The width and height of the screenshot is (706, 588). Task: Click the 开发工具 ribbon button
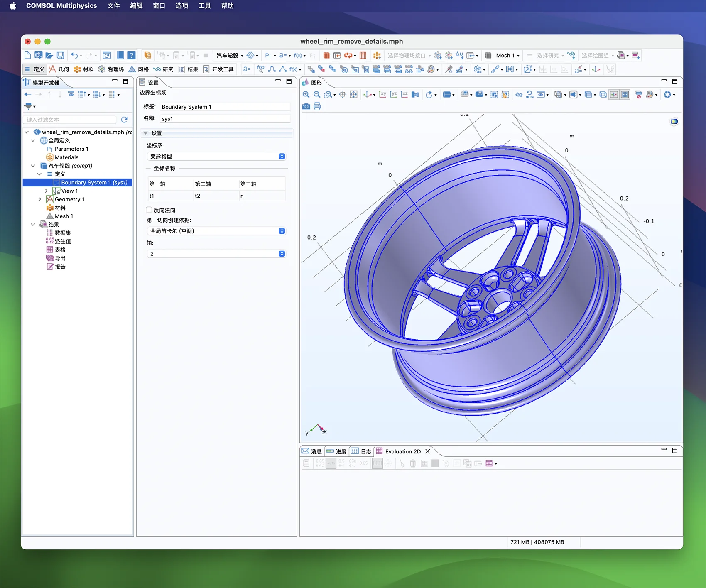219,69
